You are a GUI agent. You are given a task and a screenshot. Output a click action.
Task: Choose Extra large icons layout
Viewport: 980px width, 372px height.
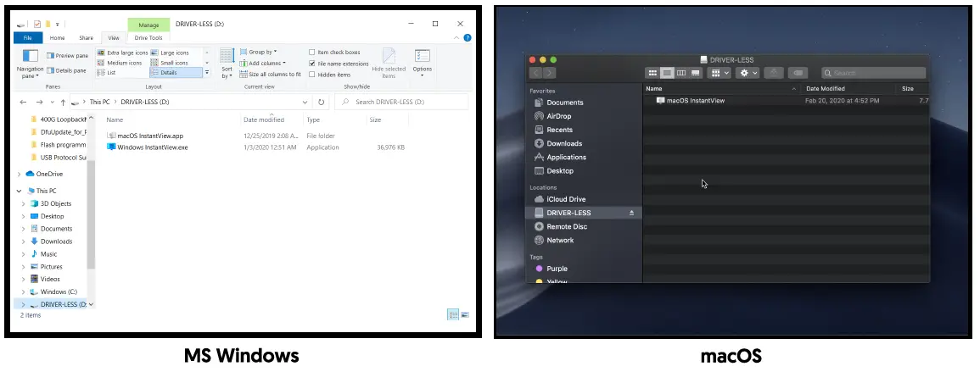pyautogui.click(x=122, y=53)
